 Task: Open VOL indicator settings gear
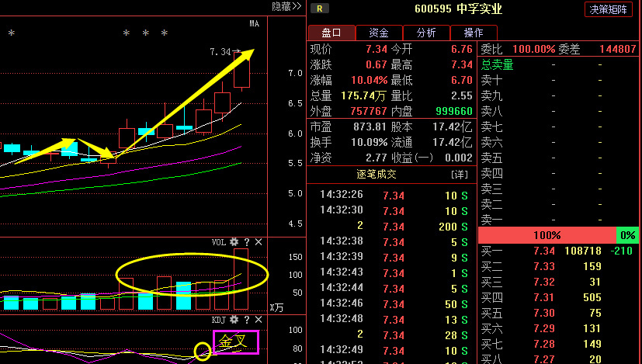click(x=234, y=242)
